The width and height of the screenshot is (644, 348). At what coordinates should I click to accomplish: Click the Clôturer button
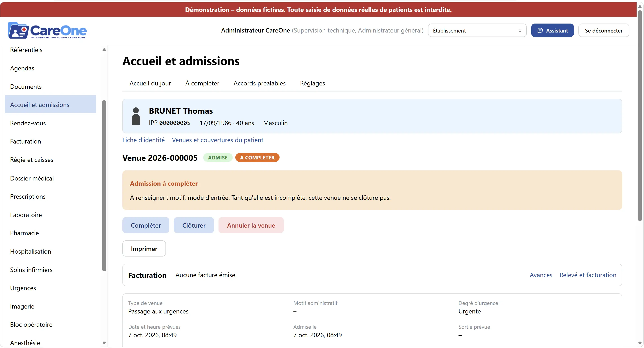click(x=194, y=225)
